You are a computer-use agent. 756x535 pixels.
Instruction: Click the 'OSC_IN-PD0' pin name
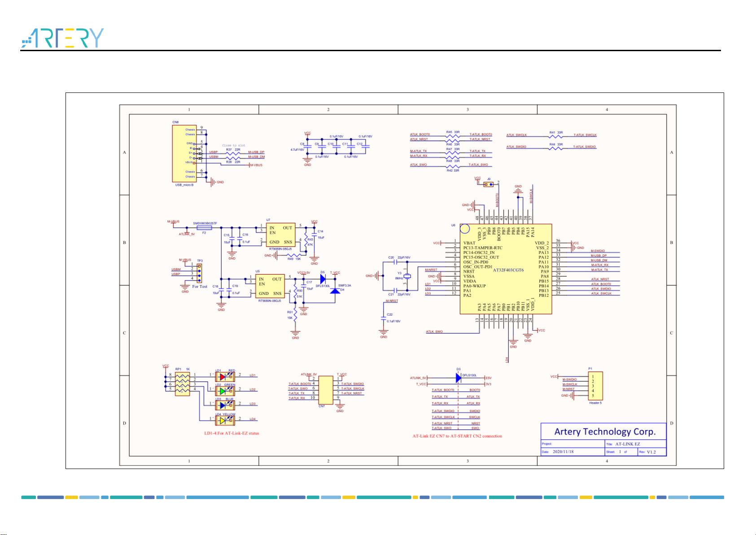pyautogui.click(x=476, y=262)
